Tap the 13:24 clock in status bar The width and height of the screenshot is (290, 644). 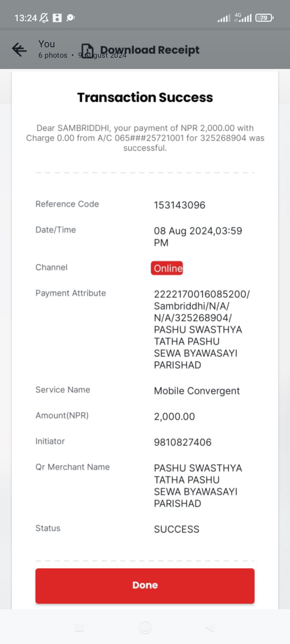[x=26, y=18]
